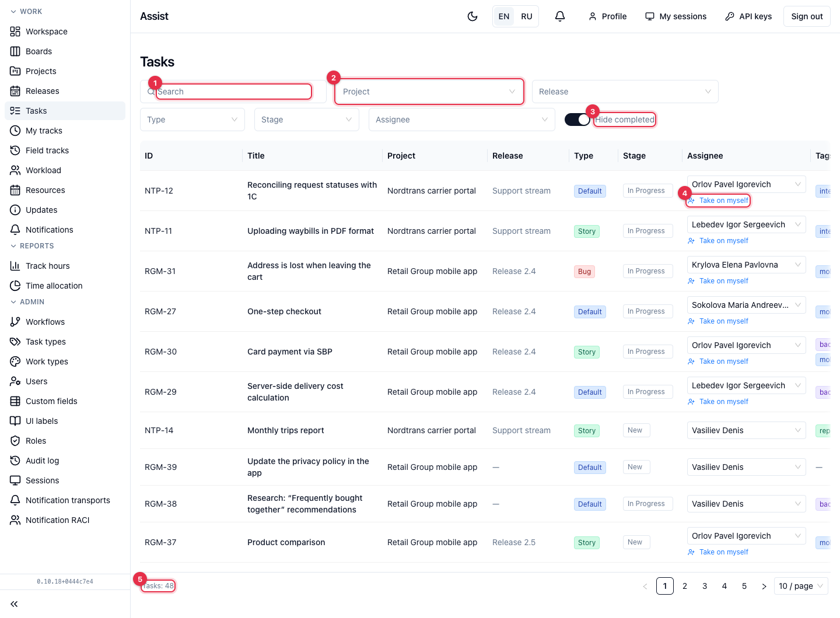This screenshot has height=618, width=840.
Task: Open Field tracks history icon
Action: pos(15,150)
